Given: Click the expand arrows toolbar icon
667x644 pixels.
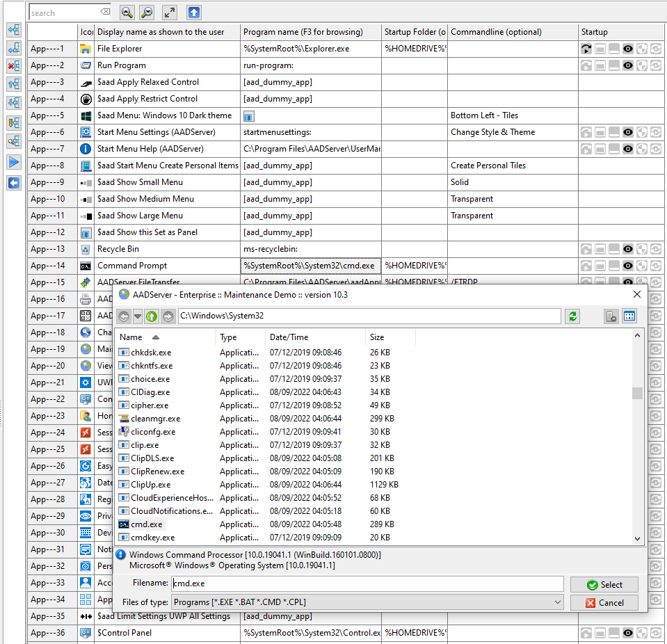Looking at the screenshot, I should click(x=170, y=13).
